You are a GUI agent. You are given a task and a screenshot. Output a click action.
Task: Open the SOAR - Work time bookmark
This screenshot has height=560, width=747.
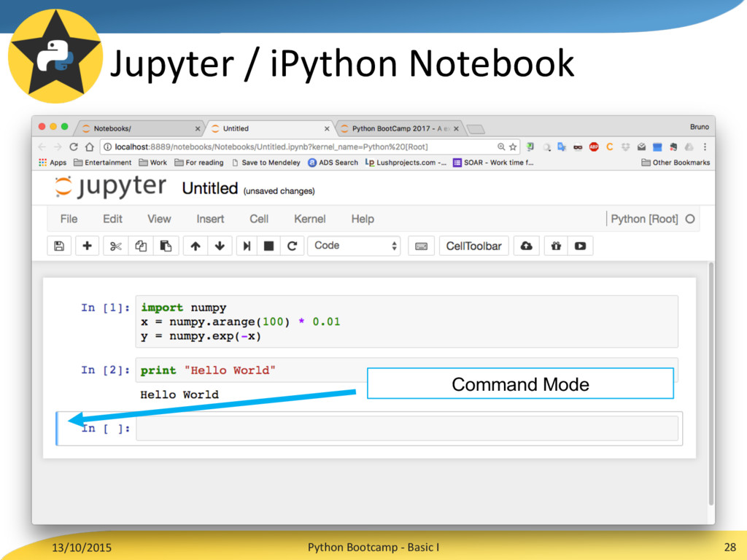pos(493,163)
